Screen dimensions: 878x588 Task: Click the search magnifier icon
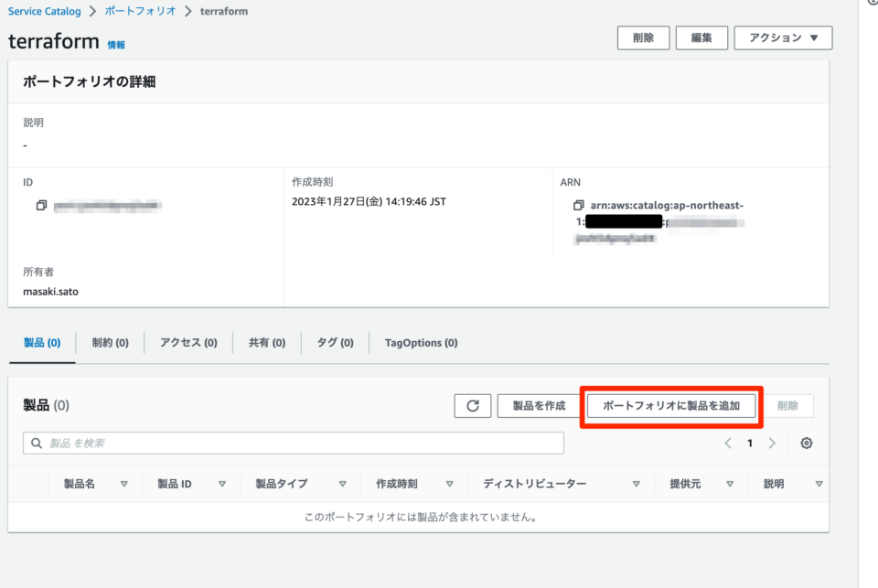[x=37, y=443]
